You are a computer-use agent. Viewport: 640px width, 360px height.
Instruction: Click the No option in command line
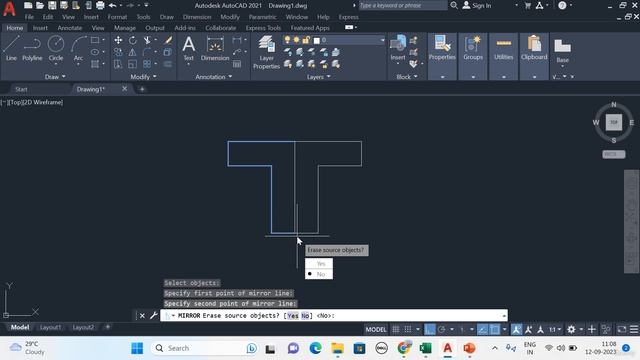click(305, 316)
